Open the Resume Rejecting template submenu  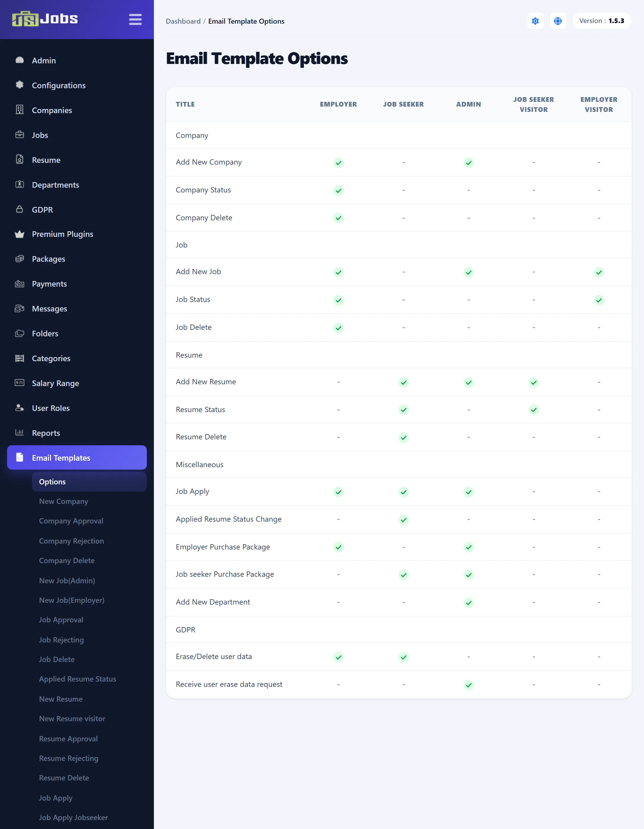(x=69, y=759)
